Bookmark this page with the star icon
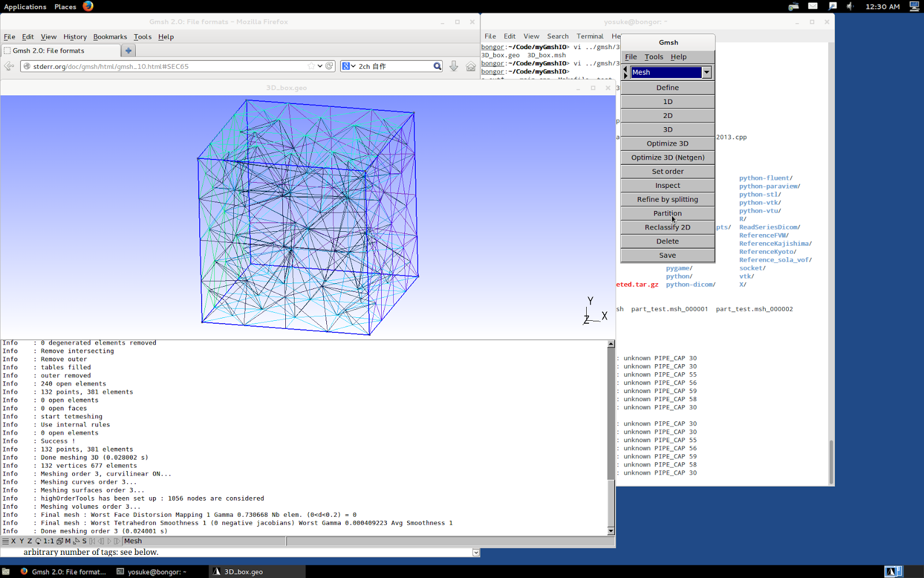Viewport: 924px width, 578px height. [x=311, y=66]
